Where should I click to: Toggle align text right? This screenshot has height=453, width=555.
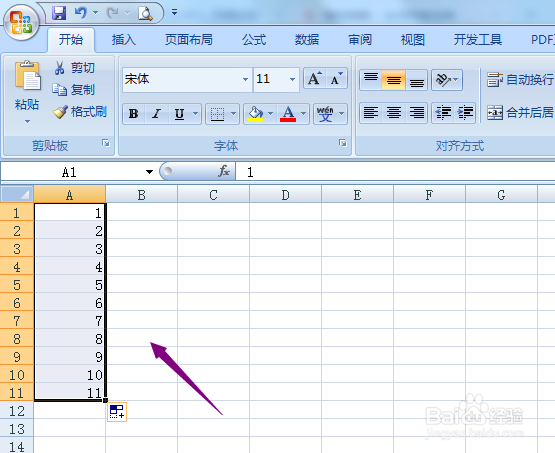[x=417, y=113]
